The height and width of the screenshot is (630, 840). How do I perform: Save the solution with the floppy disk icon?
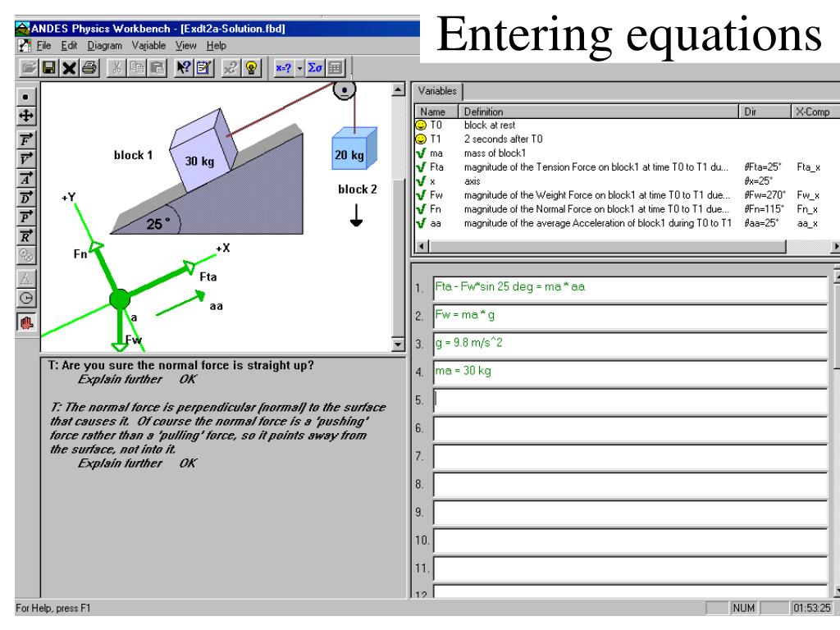tap(49, 68)
